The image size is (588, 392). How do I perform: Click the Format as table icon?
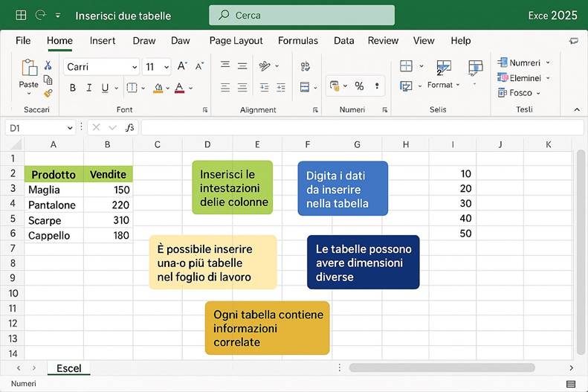click(x=444, y=68)
